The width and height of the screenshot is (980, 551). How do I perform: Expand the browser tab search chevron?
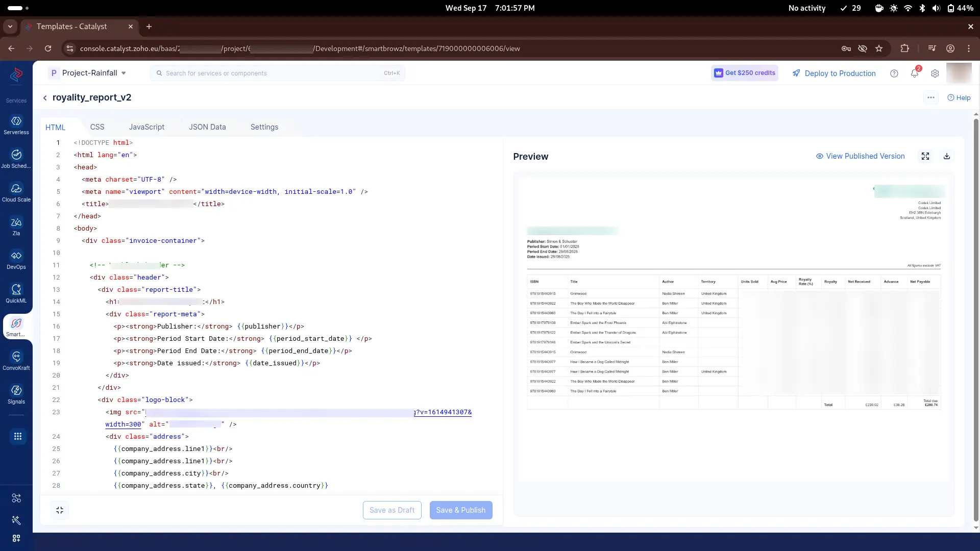[x=10, y=27]
